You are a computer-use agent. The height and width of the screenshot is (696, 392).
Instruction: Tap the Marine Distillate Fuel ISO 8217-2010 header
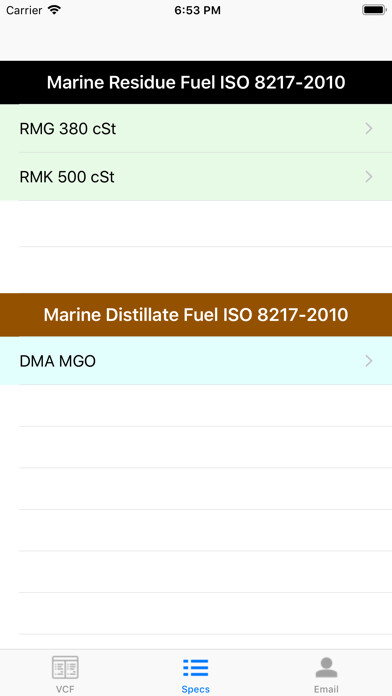[x=196, y=315]
